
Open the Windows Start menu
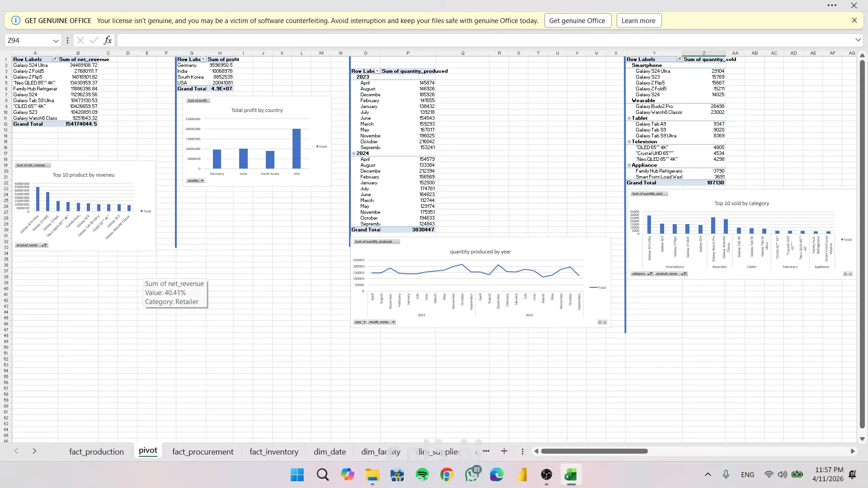(x=297, y=475)
